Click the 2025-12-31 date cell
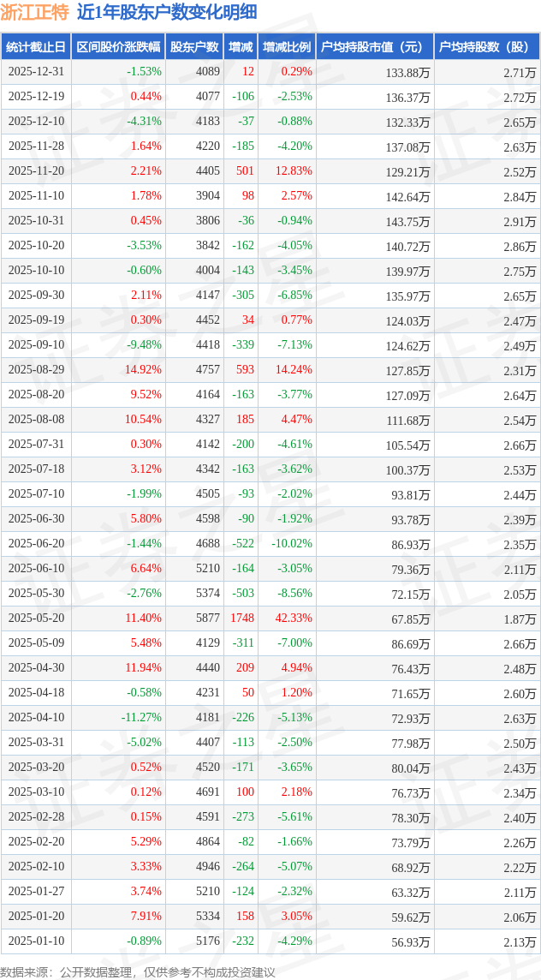The height and width of the screenshot is (980, 541). pos(36,72)
